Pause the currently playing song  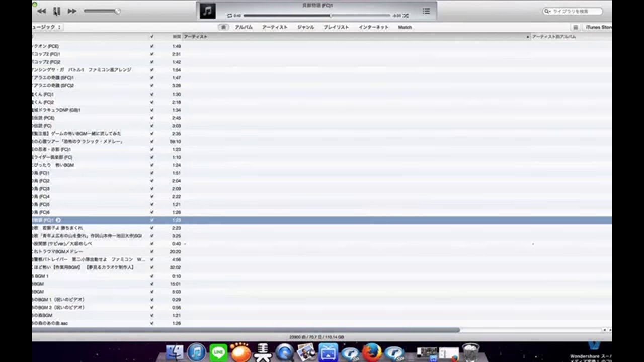point(57,11)
